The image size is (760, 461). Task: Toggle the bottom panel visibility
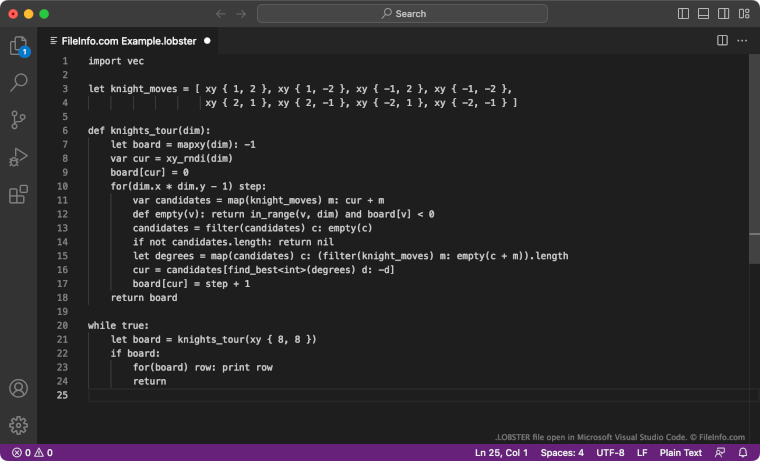(702, 14)
